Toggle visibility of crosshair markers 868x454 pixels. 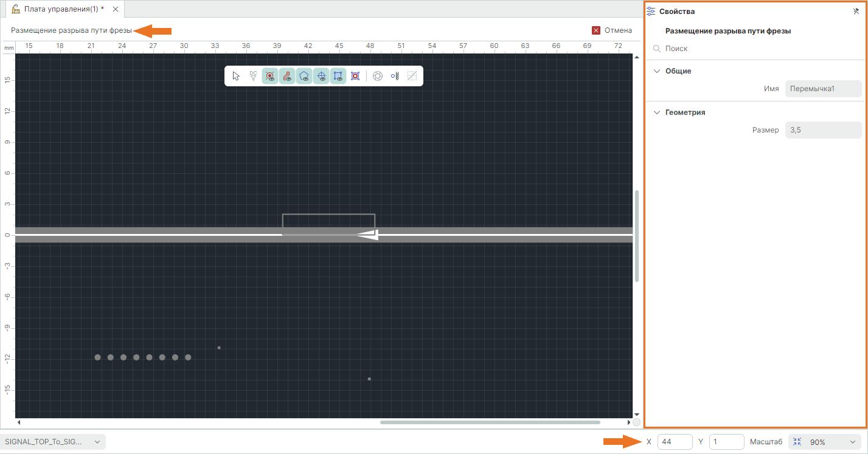(x=321, y=76)
